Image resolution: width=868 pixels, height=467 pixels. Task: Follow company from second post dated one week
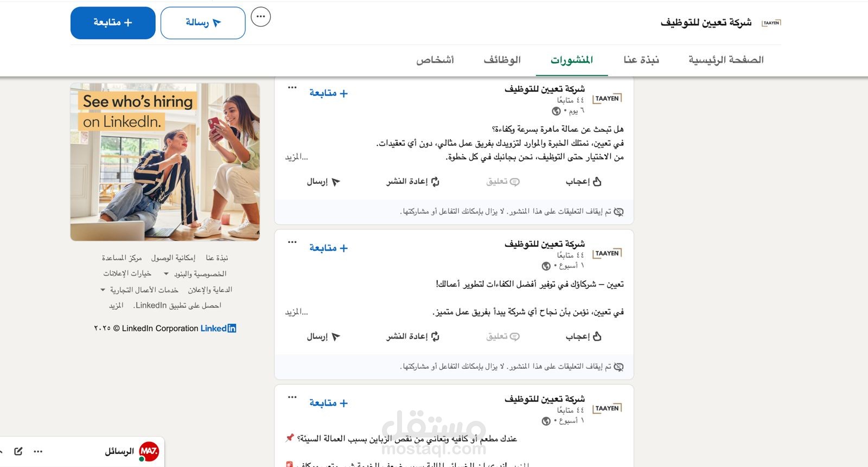point(328,248)
